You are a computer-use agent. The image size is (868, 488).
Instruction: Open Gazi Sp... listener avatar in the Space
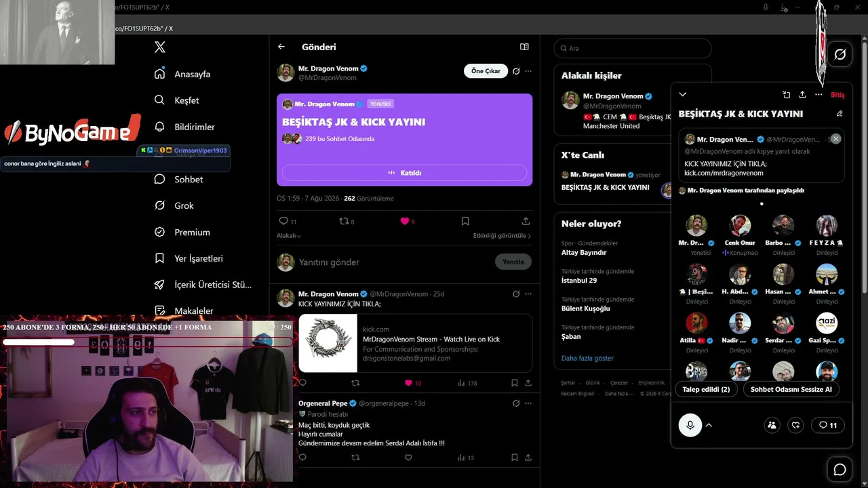pos(827,323)
